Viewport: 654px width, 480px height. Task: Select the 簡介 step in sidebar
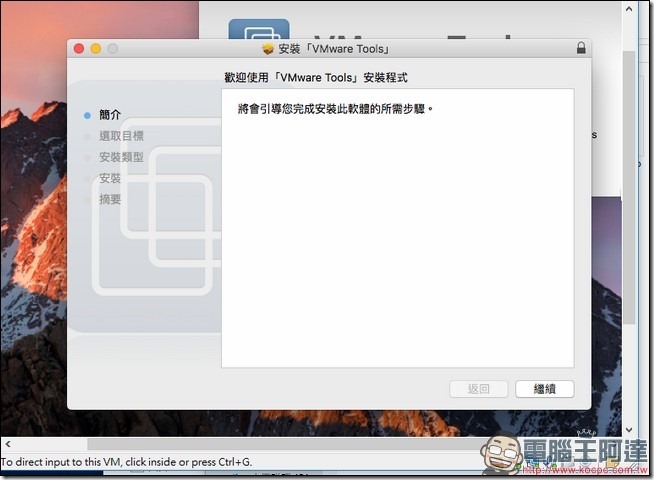click(x=110, y=115)
